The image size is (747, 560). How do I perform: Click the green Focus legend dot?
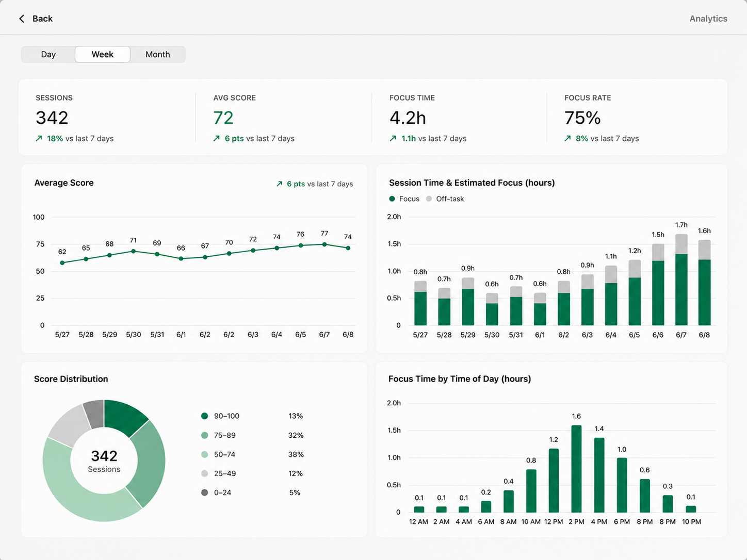[392, 199]
